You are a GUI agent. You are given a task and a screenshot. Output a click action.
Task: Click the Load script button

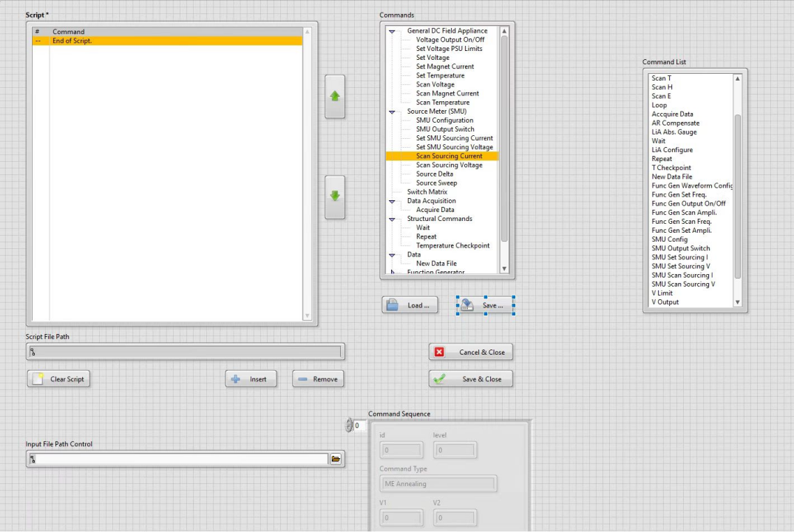410,305
